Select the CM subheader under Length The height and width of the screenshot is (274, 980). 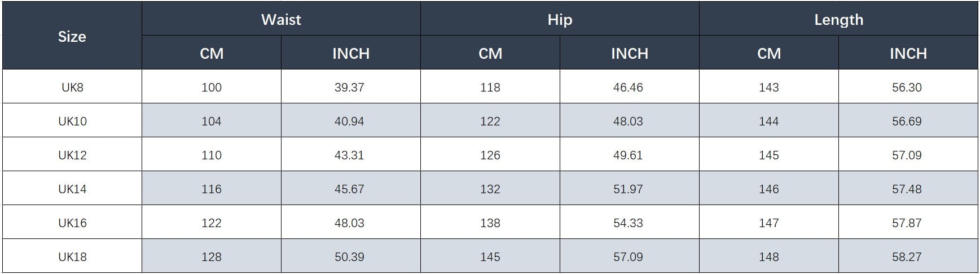pos(769,54)
